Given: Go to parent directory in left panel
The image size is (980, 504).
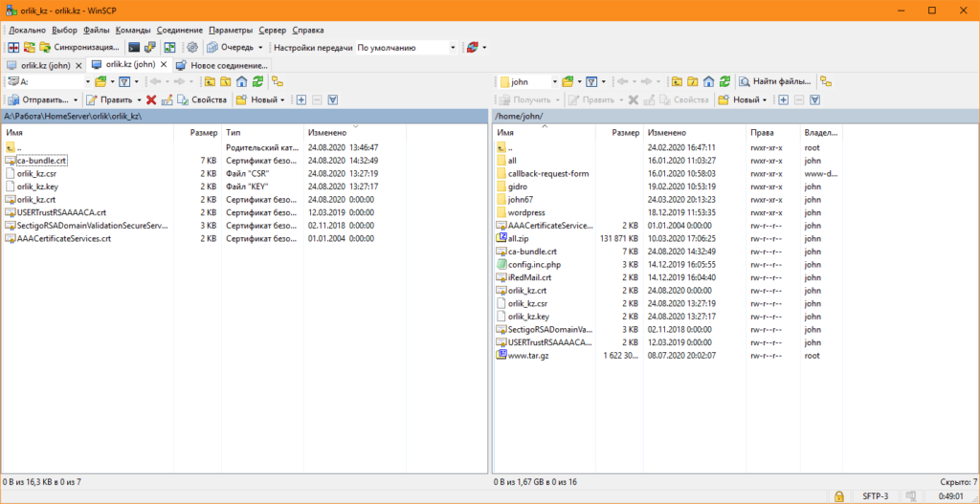Looking at the screenshot, I should [x=210, y=81].
